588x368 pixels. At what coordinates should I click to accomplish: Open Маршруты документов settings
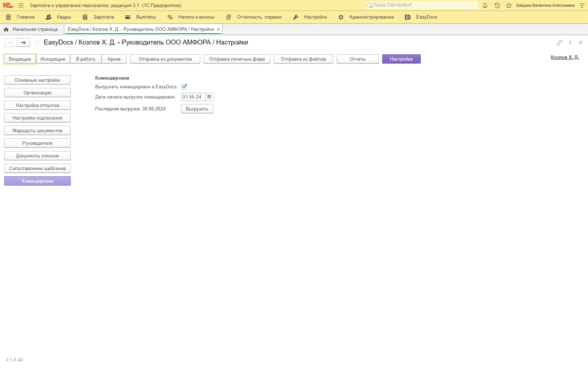pyautogui.click(x=37, y=131)
